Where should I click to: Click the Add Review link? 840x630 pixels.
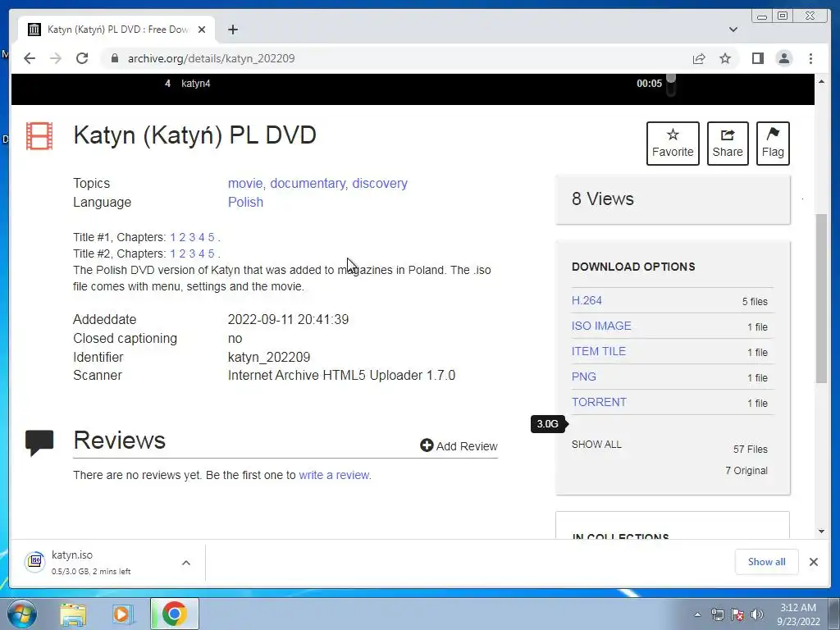[459, 446]
